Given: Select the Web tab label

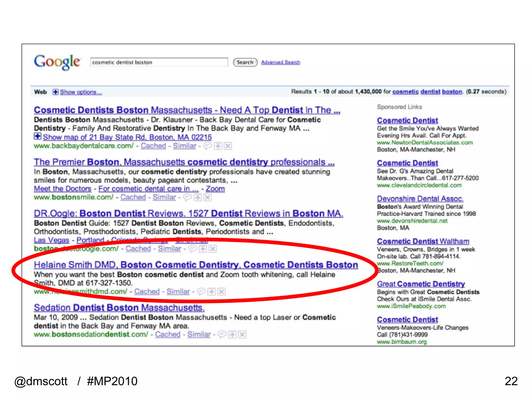Looking at the screenshot, I should 41,92.
